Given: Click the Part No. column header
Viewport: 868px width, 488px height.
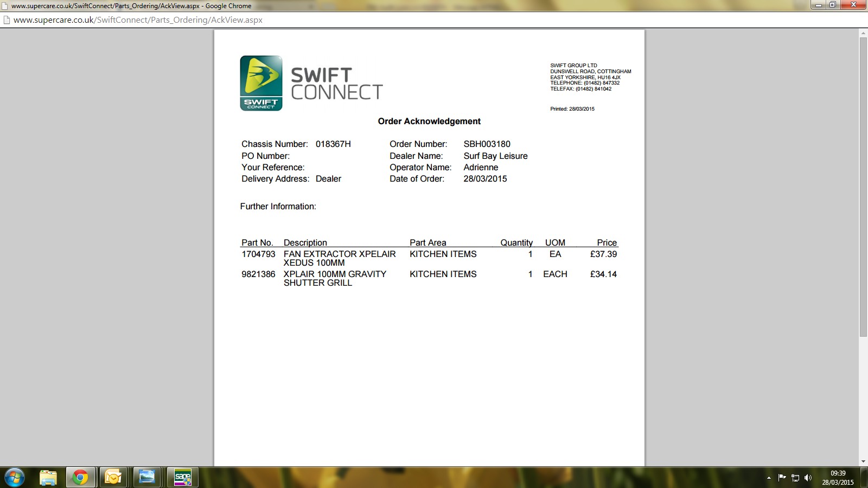Looking at the screenshot, I should (257, 243).
